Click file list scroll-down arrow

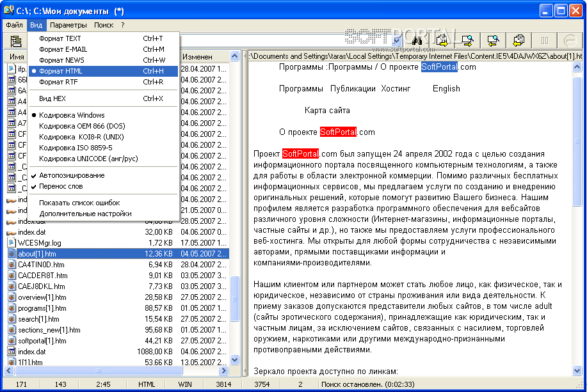click(235, 360)
